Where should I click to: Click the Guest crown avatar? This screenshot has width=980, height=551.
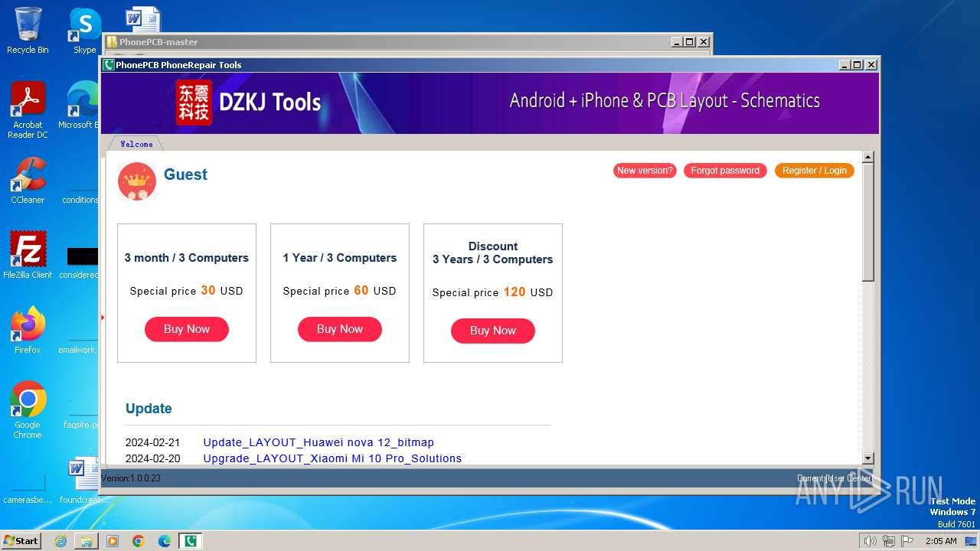click(137, 181)
